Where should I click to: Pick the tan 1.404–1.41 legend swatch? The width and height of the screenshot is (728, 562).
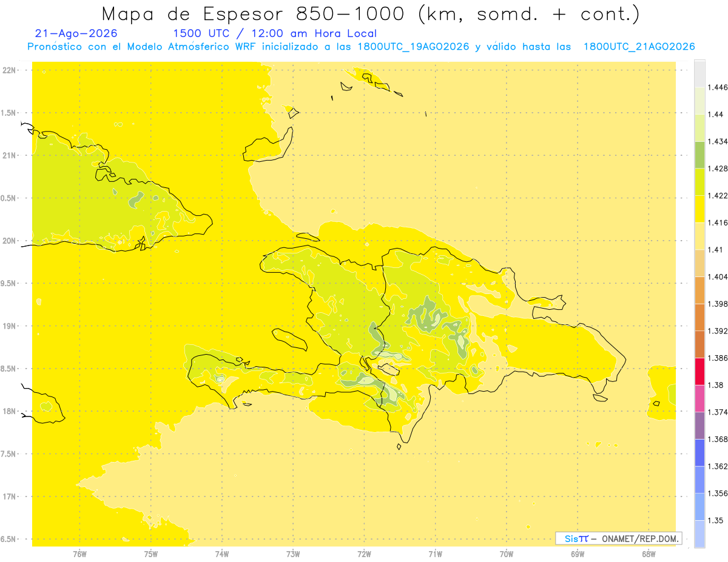[699, 263]
